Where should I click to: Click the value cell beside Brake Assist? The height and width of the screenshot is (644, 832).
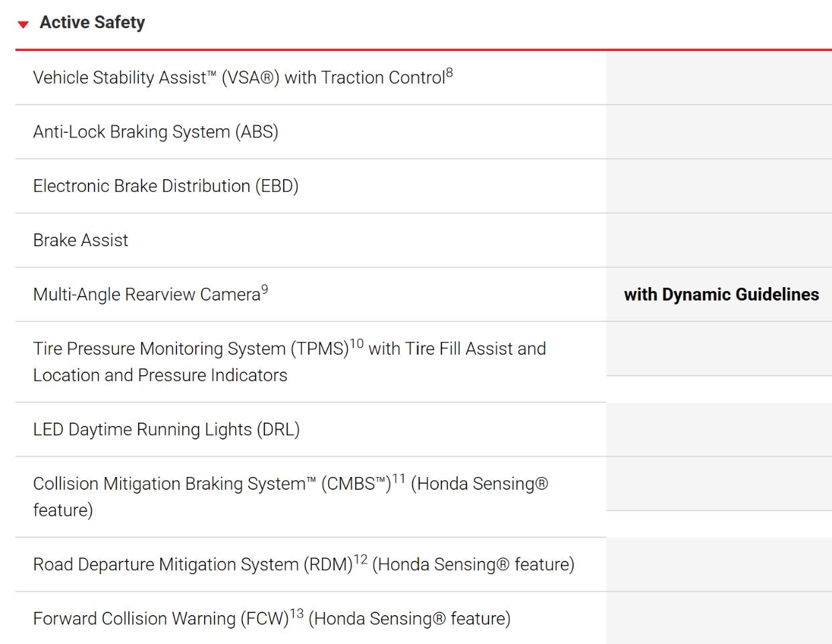point(719,240)
